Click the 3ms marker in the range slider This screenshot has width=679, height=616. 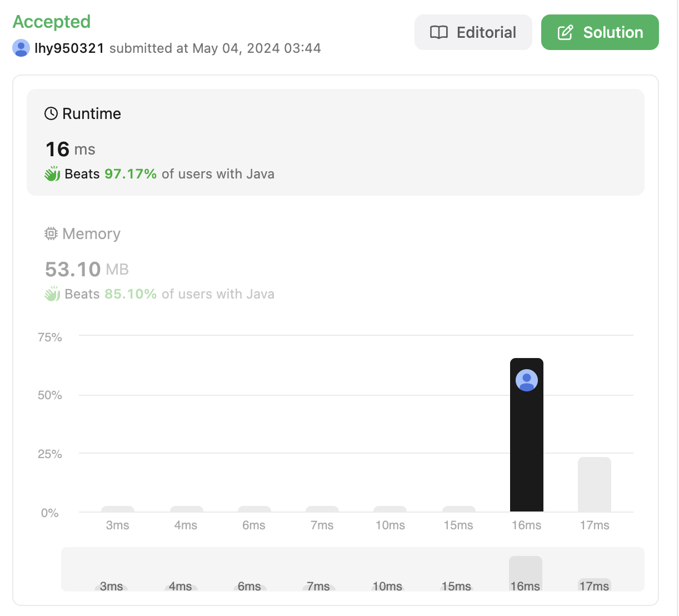click(x=111, y=587)
